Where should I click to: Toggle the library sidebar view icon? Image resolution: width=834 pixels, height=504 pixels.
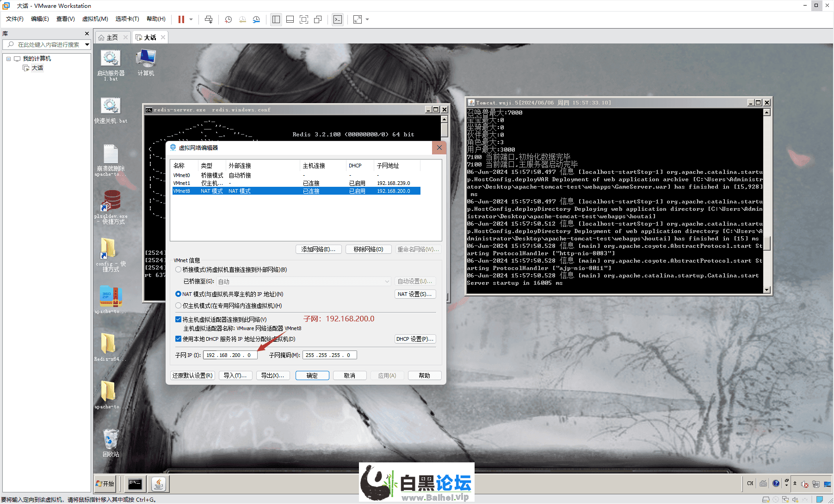coord(276,19)
